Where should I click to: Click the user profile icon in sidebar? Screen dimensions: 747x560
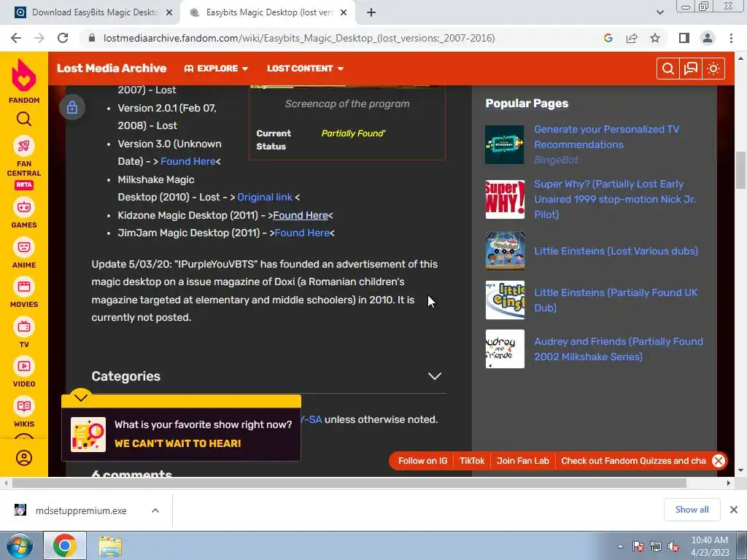click(24, 458)
